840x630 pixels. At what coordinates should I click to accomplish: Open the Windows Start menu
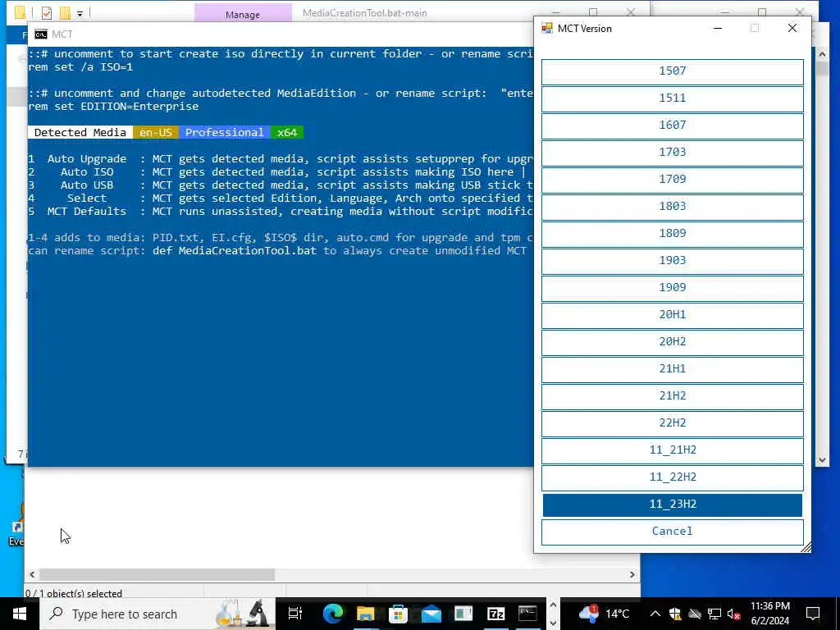tap(20, 614)
